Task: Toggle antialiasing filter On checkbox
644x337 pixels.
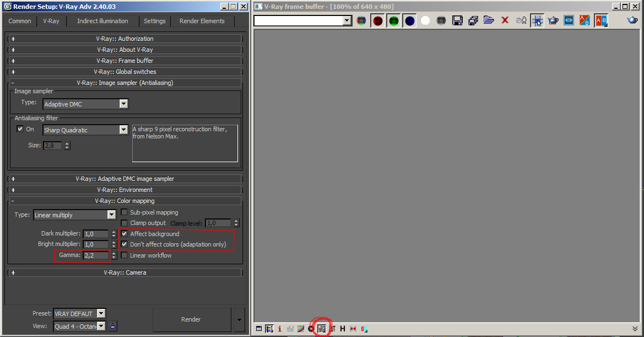Action: (20, 129)
